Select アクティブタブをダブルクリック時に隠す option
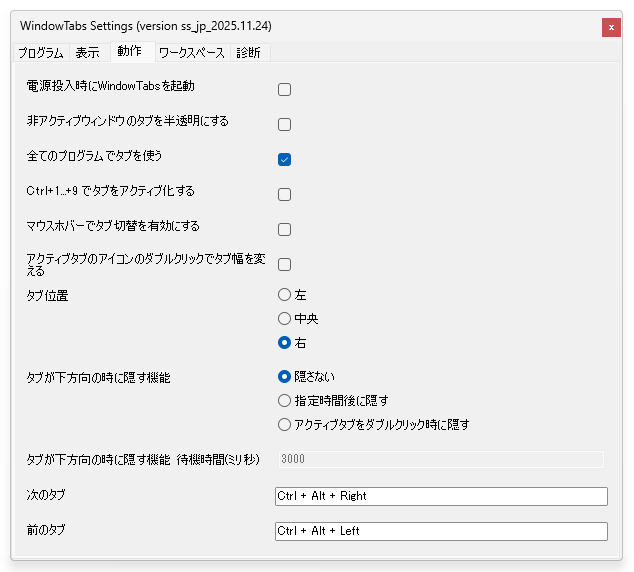This screenshot has width=634, height=572. tap(284, 425)
